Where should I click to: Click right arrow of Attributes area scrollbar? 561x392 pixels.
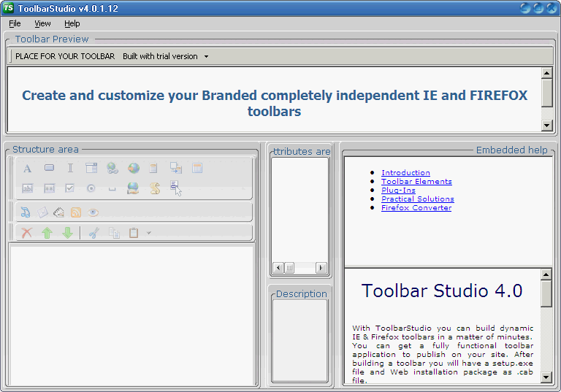tap(321, 267)
